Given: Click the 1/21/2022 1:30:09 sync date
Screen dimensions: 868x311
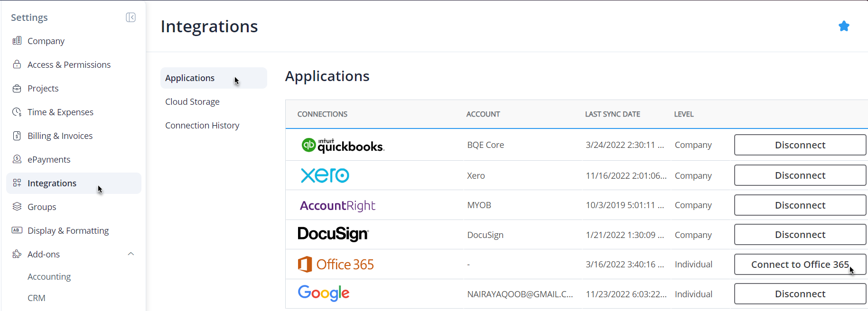Looking at the screenshot, I should [625, 235].
